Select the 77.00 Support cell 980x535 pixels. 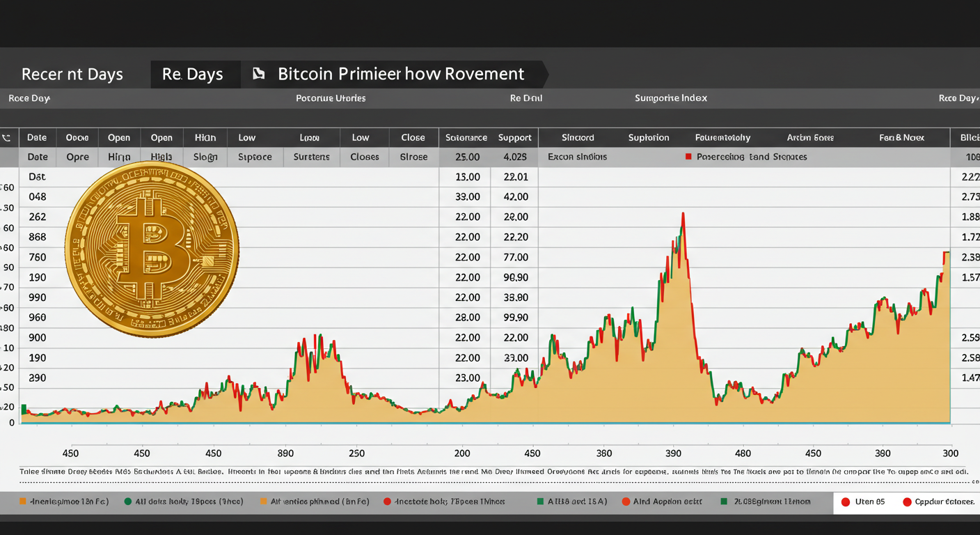[515, 257]
